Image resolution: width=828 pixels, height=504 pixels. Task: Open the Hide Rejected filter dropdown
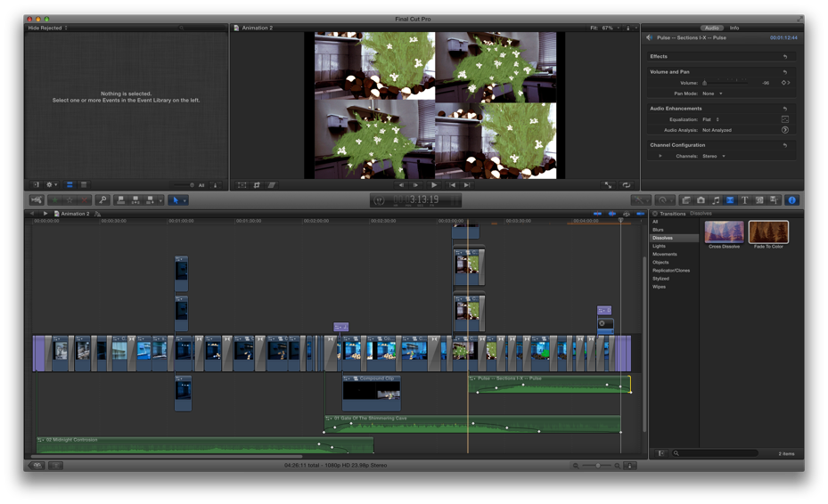pos(47,28)
